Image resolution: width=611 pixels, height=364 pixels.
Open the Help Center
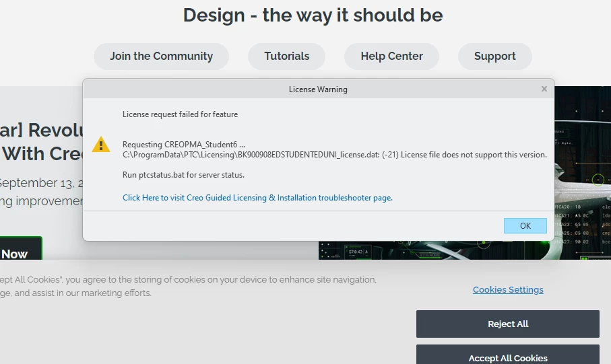(391, 57)
